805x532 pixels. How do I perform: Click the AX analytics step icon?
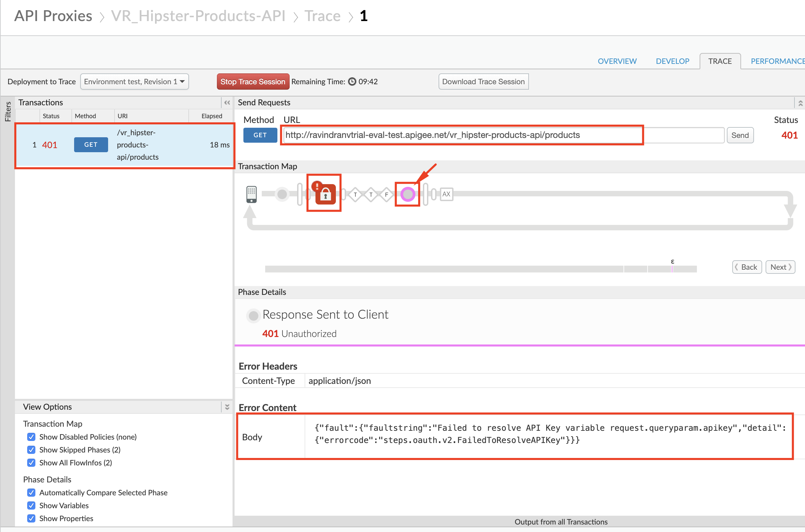coord(446,194)
